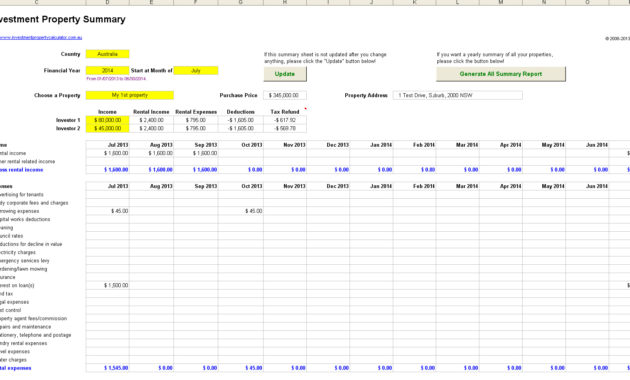The image size is (630, 380).
Task: Click Generate All Summary Report button
Action: point(501,74)
